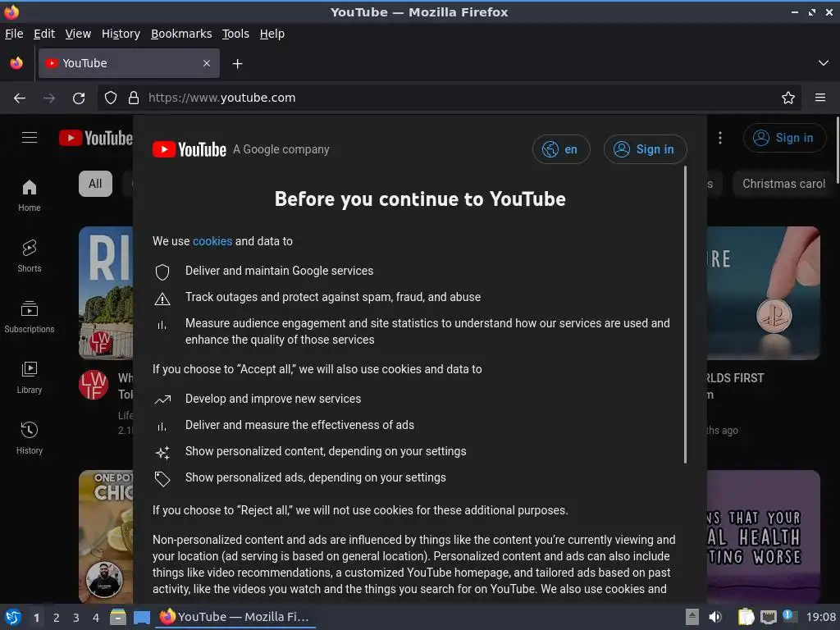Open the Firefox application hamburger menu
This screenshot has height=630, width=840.
coord(820,98)
